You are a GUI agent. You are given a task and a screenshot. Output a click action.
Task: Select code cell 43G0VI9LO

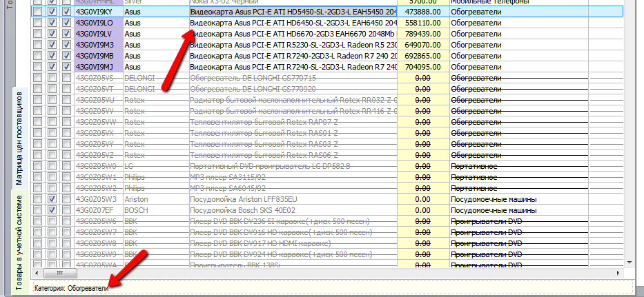(98, 23)
